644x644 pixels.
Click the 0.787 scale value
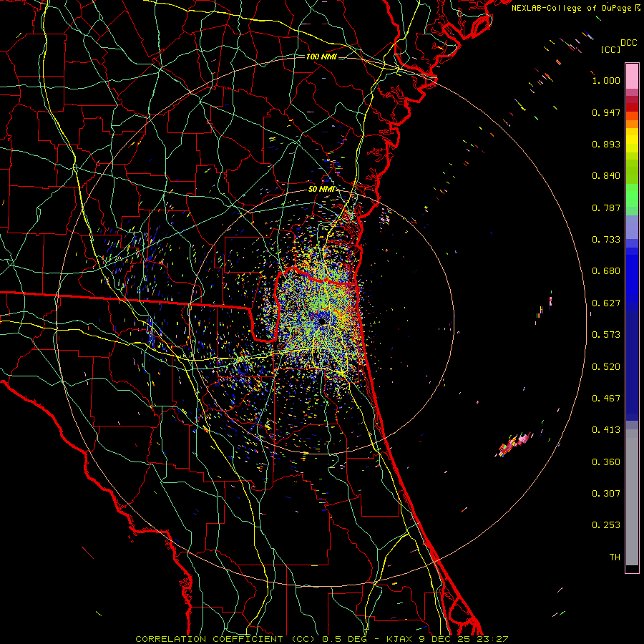click(x=606, y=208)
